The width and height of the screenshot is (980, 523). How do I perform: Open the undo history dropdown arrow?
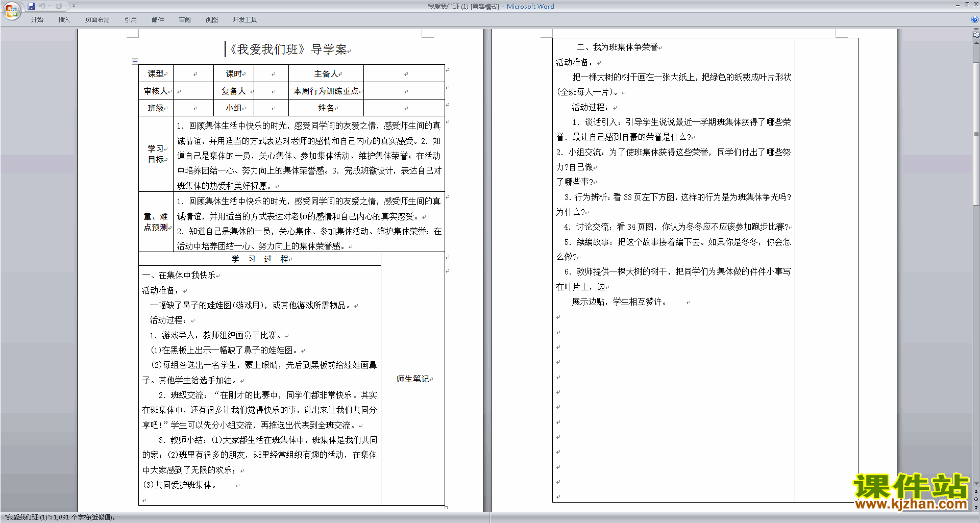coord(50,6)
